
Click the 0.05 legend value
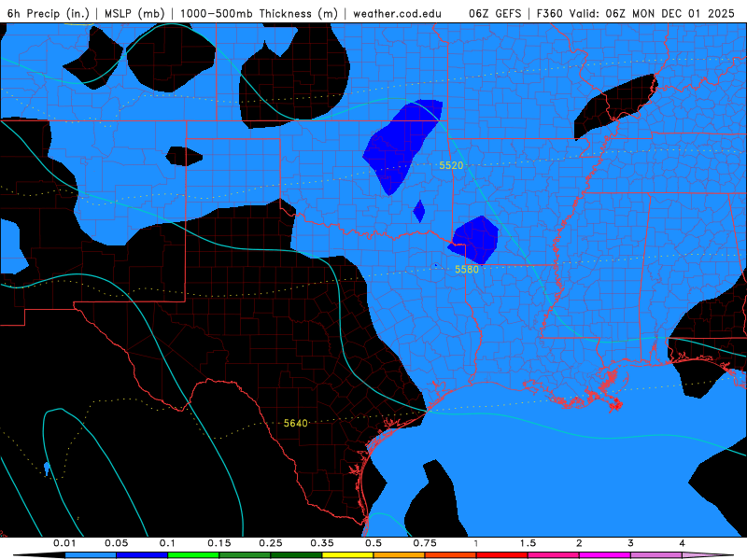(116, 543)
